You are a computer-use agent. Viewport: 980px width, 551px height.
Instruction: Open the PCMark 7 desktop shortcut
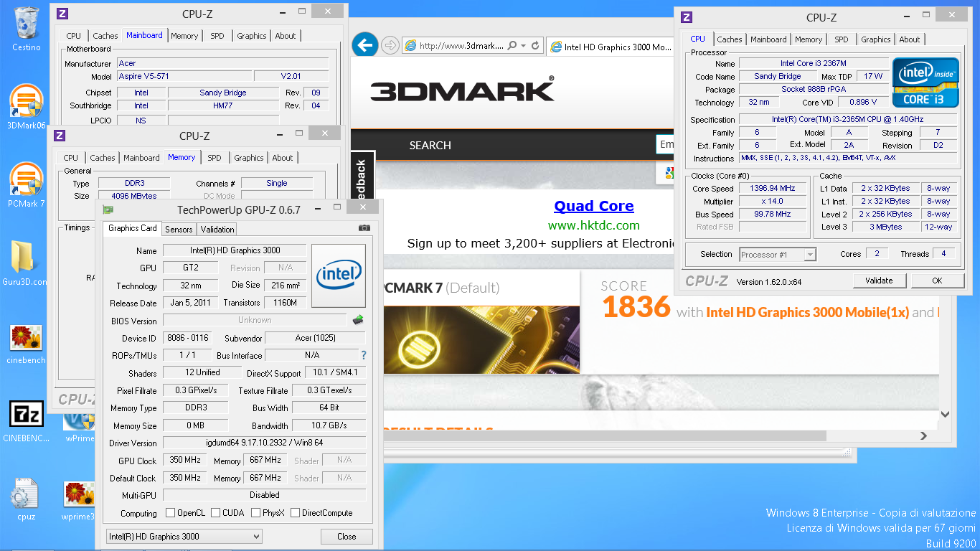(26, 184)
